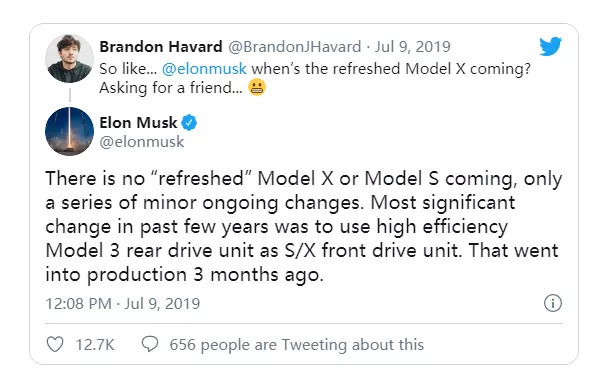This screenshot has width=610, height=382.
Task: Click the Elon Musk display name
Action: point(138,123)
